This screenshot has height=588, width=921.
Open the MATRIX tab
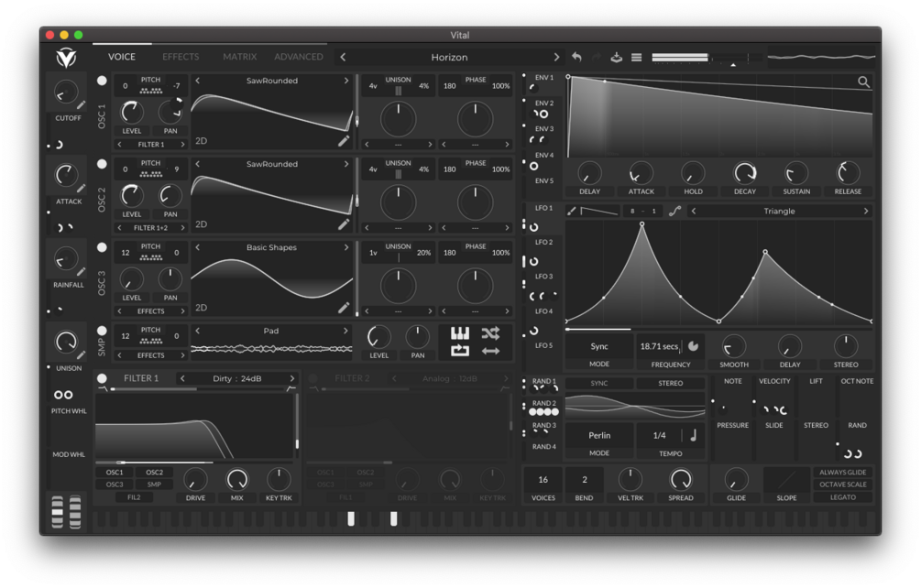pos(239,56)
